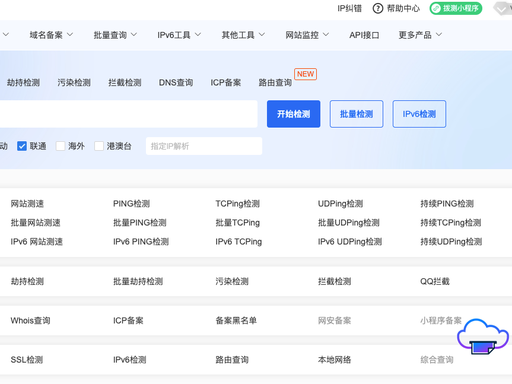The height and width of the screenshot is (384, 512).
Task: Open the IPv6检测 link in tool list
Action: 130,360
